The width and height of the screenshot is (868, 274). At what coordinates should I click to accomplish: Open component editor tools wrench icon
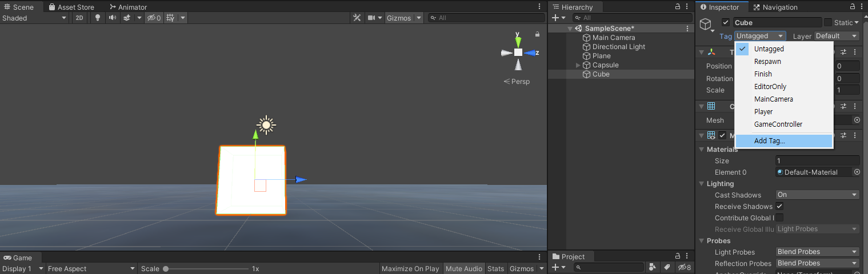pos(357,18)
